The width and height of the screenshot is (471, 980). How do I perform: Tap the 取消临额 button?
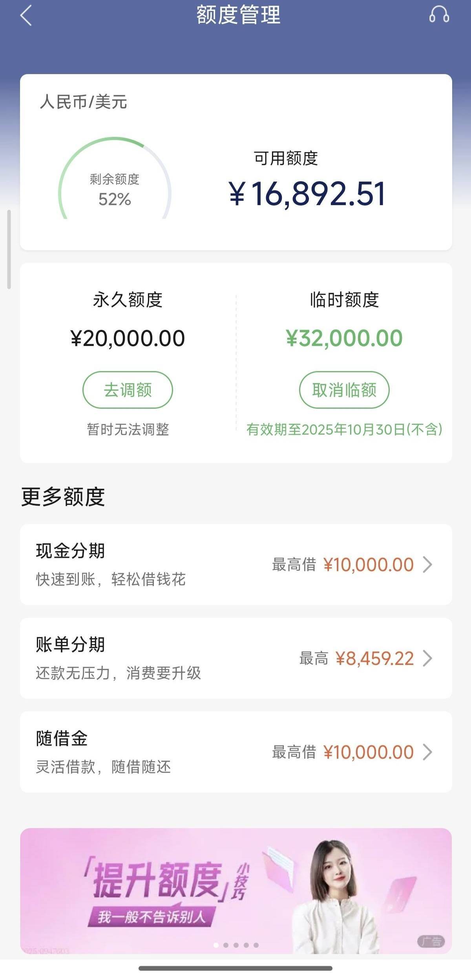click(x=344, y=390)
